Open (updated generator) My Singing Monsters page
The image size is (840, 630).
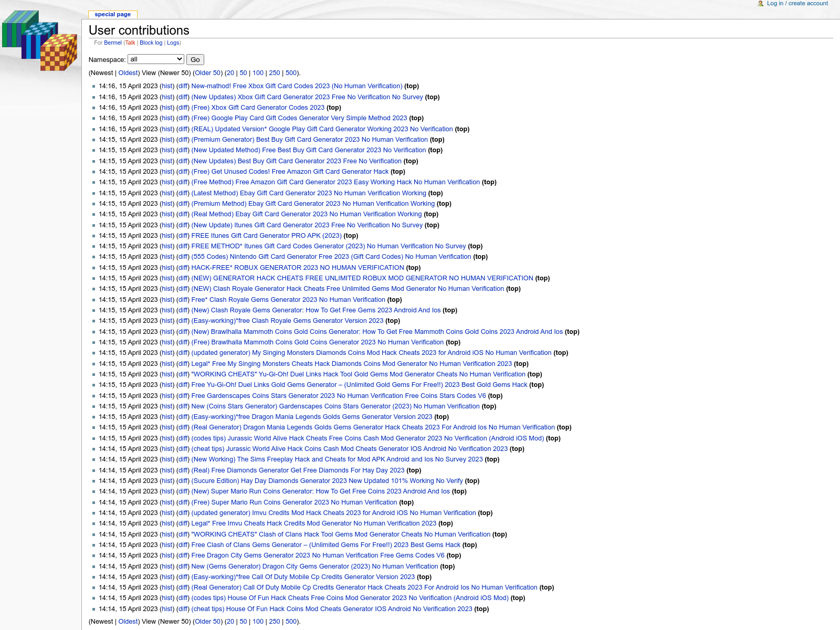click(372, 353)
